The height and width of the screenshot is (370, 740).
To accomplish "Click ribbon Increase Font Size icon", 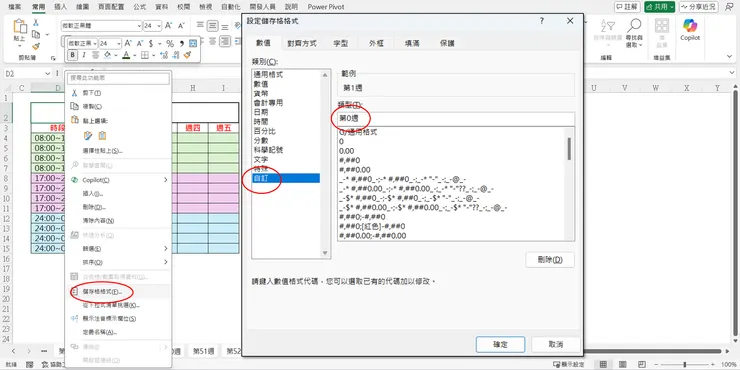I will 169,26.
